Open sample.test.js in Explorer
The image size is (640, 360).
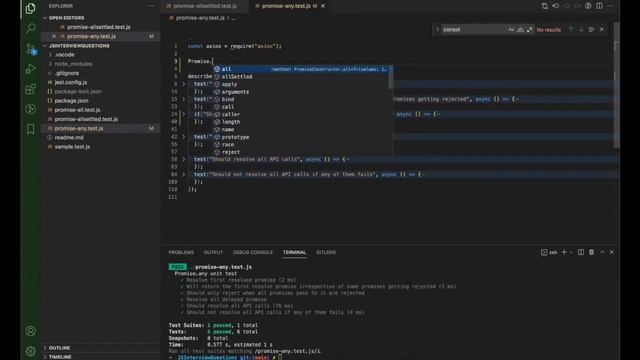pyautogui.click(x=72, y=147)
